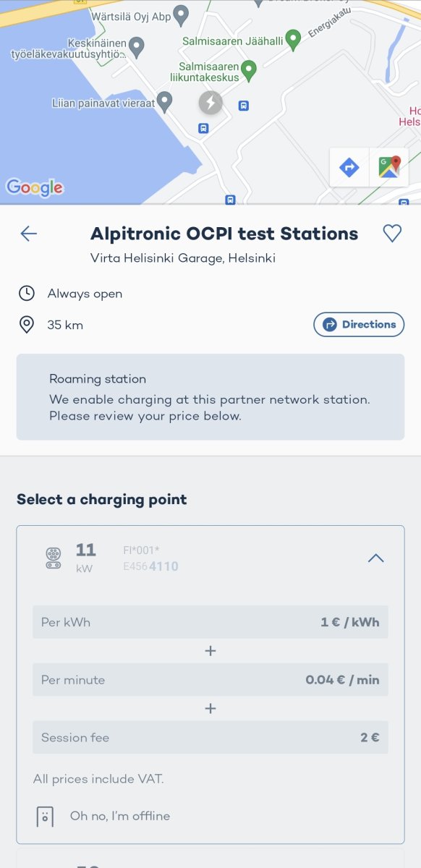Image resolution: width=421 pixels, height=868 pixels.
Task: Tap the blue navigation diamond on the map
Action: (349, 167)
